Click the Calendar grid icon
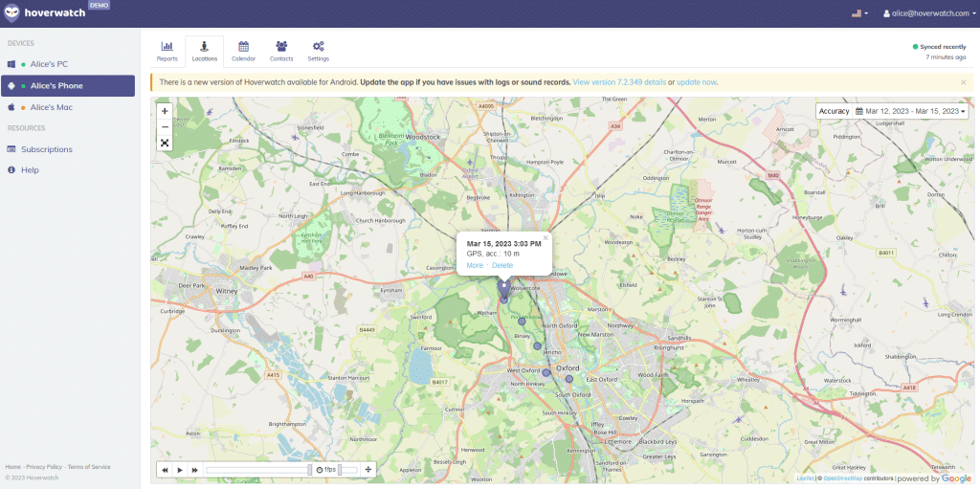980x489 pixels. click(244, 46)
